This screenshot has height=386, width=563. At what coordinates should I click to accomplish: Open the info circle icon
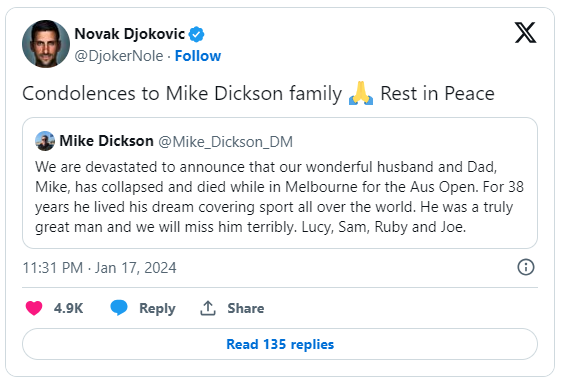pos(526,267)
